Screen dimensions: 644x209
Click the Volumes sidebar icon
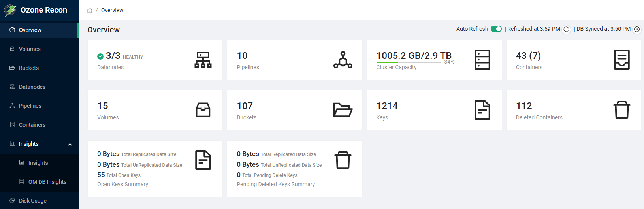[x=12, y=49]
